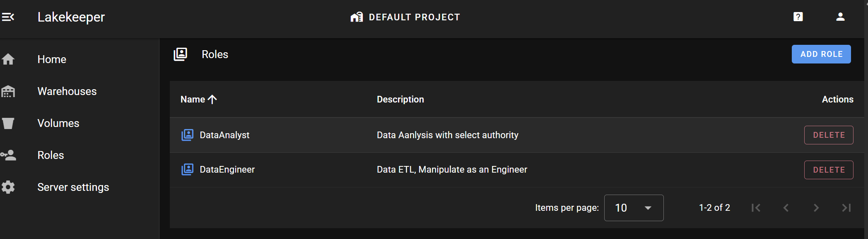Click the Home house icon in sidebar
868x239 pixels.
click(x=8, y=59)
